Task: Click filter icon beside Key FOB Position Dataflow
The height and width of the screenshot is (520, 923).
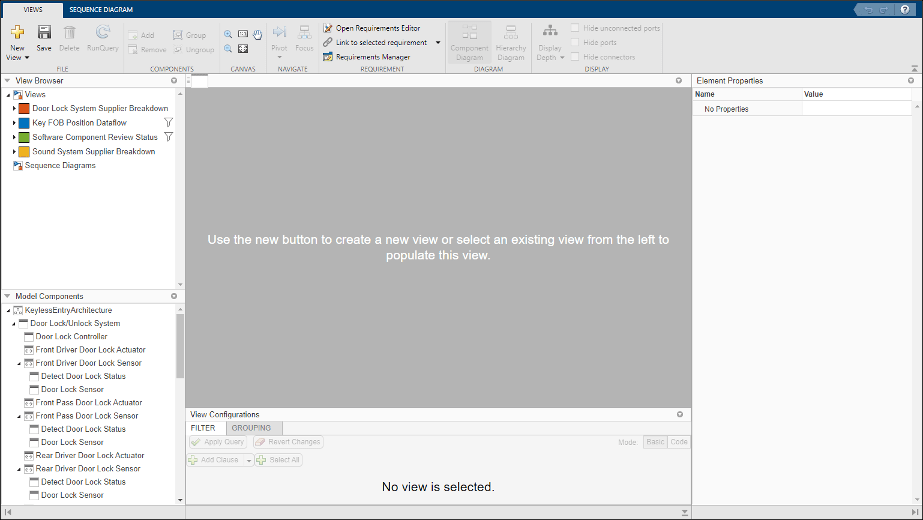Action: (x=168, y=122)
